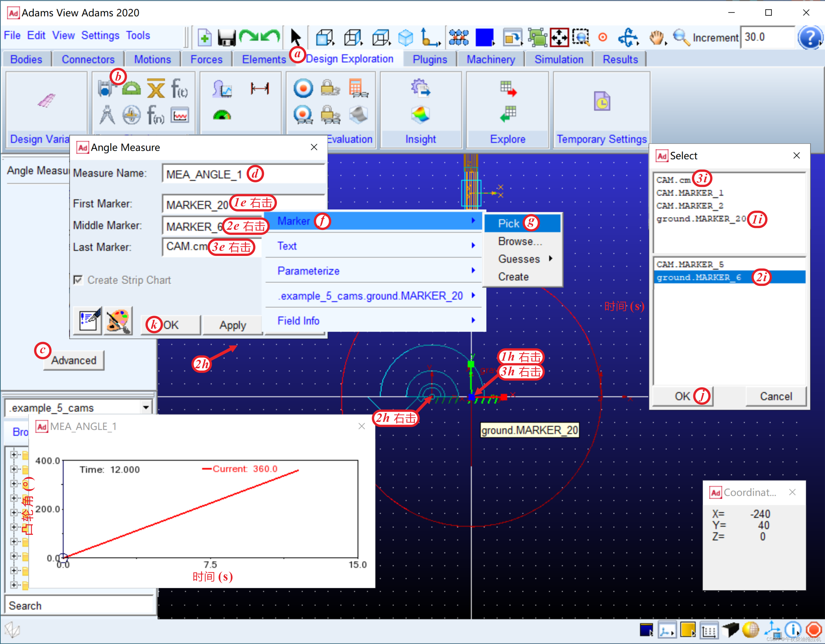Expand the Guesses submenu arrow
The width and height of the screenshot is (825, 644).
551,259
